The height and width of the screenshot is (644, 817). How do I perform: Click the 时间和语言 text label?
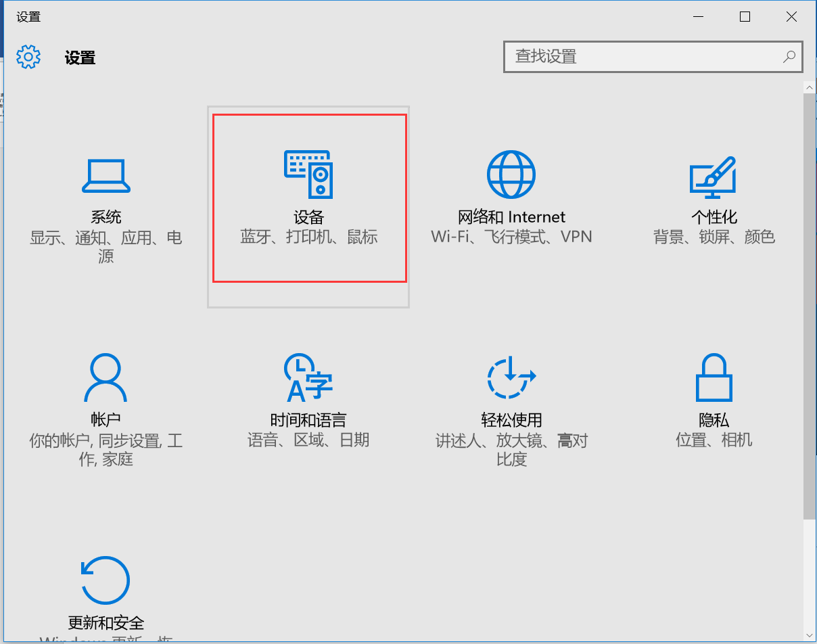pos(308,420)
